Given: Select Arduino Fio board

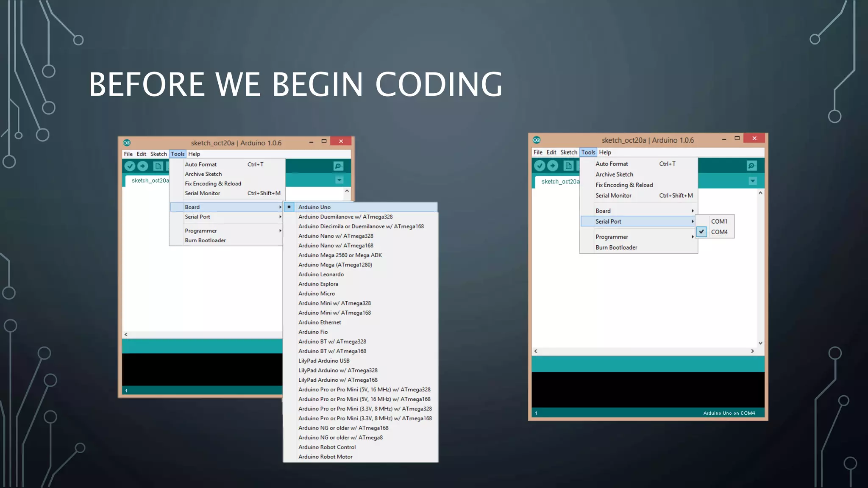Looking at the screenshot, I should [x=360, y=332].
